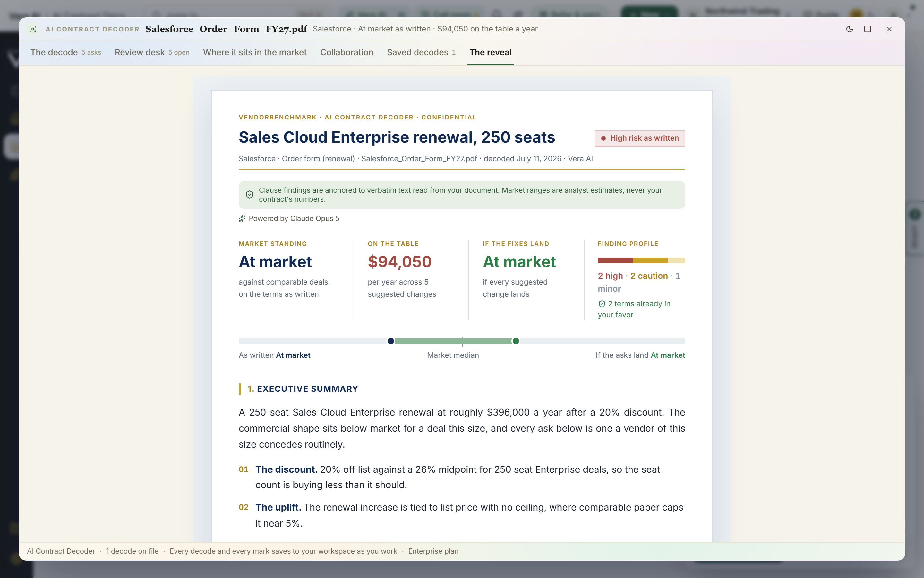Image resolution: width=924 pixels, height=578 pixels.
Task: Click the green At market value under If The Fixes Land
Action: 519,262
